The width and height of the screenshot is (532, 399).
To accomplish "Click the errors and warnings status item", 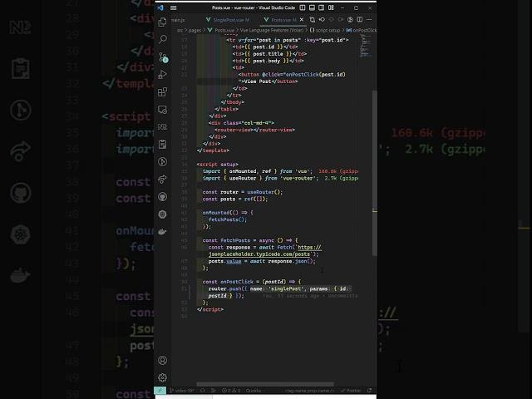I will click(231, 391).
